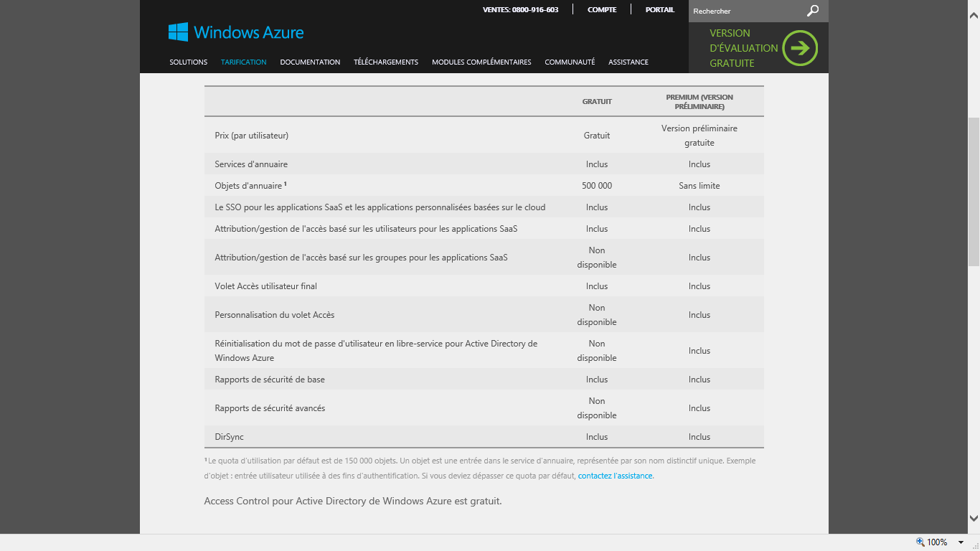Click the "Réinitialisation du mot de passe" row label

pyautogui.click(x=376, y=351)
